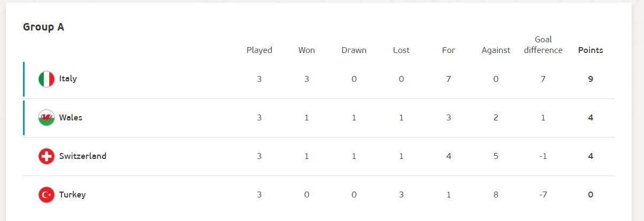Click the Lost column header
Screen dimensions: 644x221
(401, 50)
